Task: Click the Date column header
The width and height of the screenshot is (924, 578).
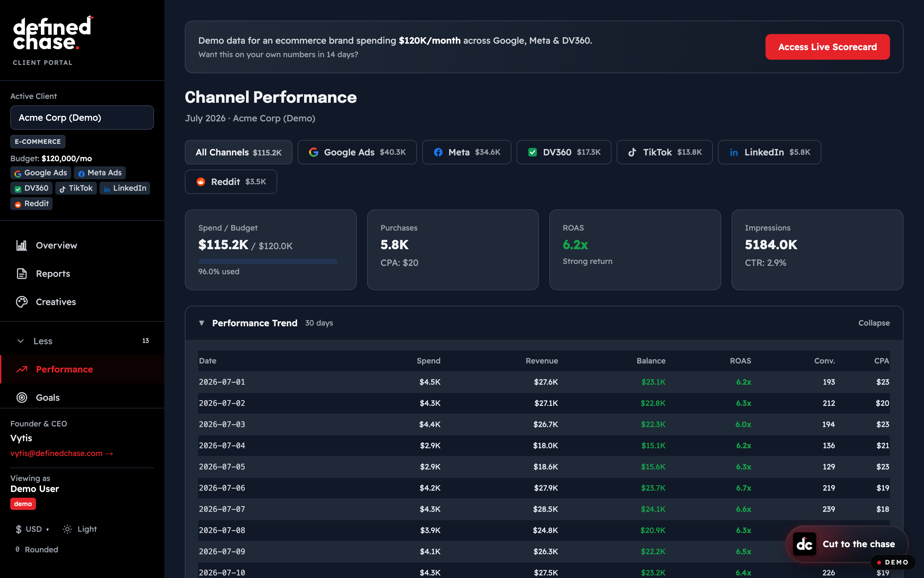Action: pyautogui.click(x=208, y=361)
